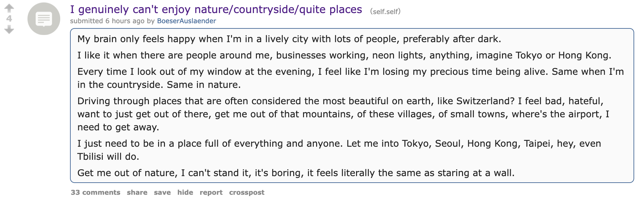Upvote the post about nature and countryside

9,8
